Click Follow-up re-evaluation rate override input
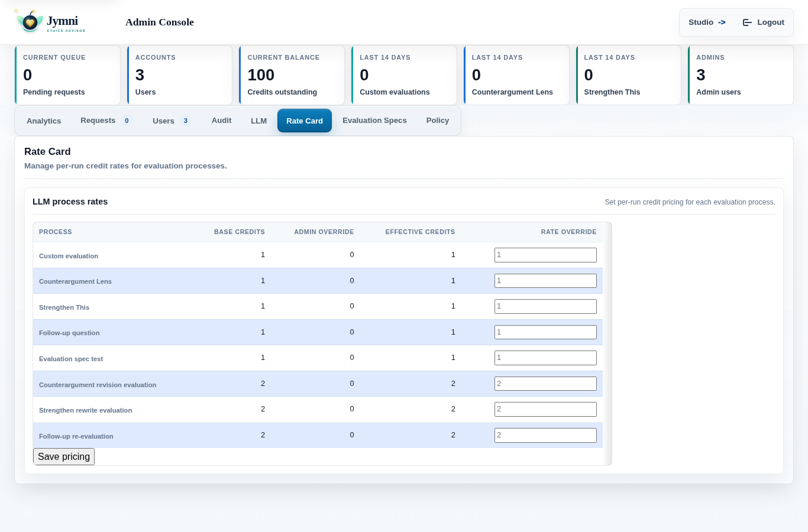This screenshot has width=808, height=532. click(x=545, y=435)
